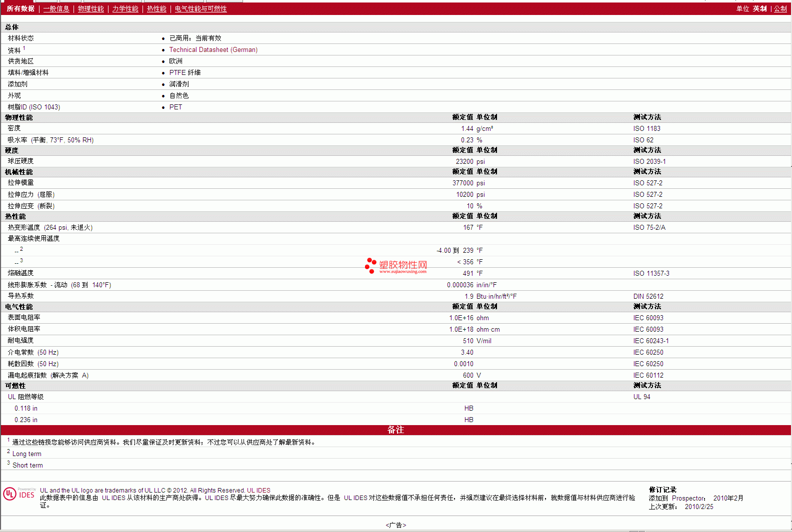Select the 熔融温度 value 491
This screenshot has width=792, height=532.
[468, 274]
